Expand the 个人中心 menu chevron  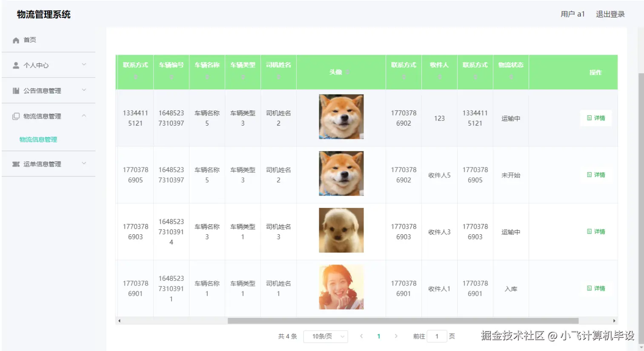click(x=84, y=65)
